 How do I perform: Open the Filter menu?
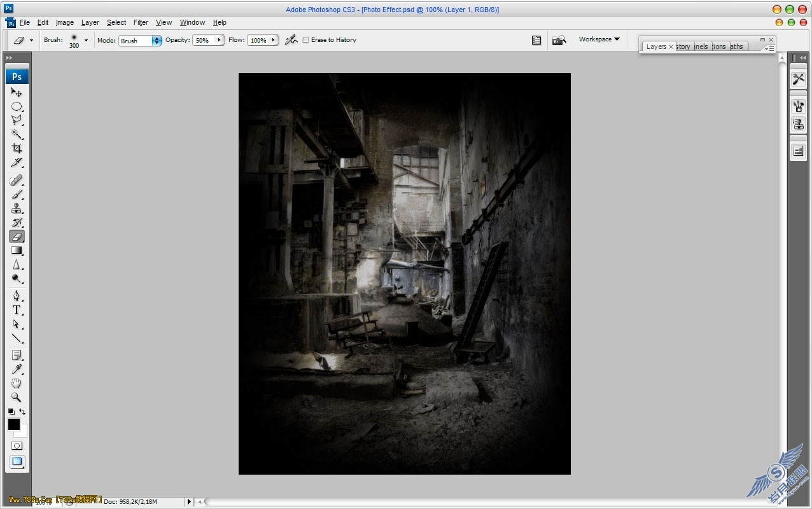point(141,22)
